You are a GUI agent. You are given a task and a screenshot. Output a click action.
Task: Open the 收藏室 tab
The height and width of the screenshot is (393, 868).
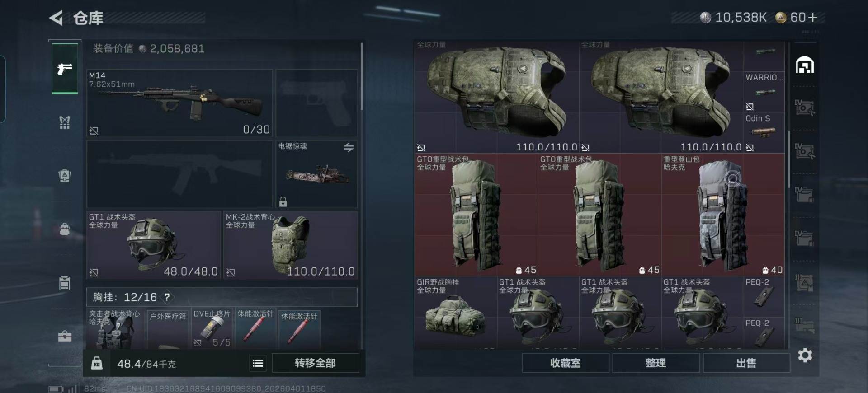566,363
